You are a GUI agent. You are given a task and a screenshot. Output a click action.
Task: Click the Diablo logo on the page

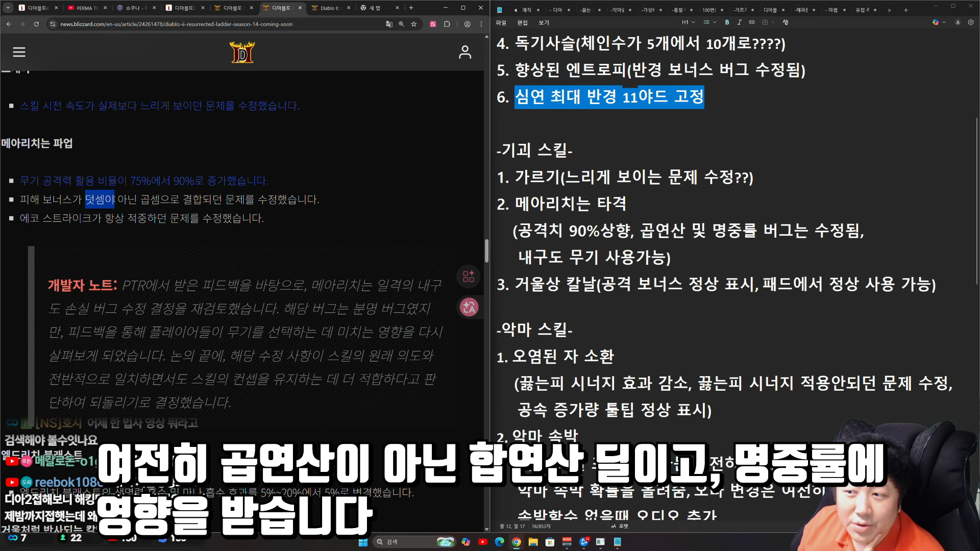point(242,52)
